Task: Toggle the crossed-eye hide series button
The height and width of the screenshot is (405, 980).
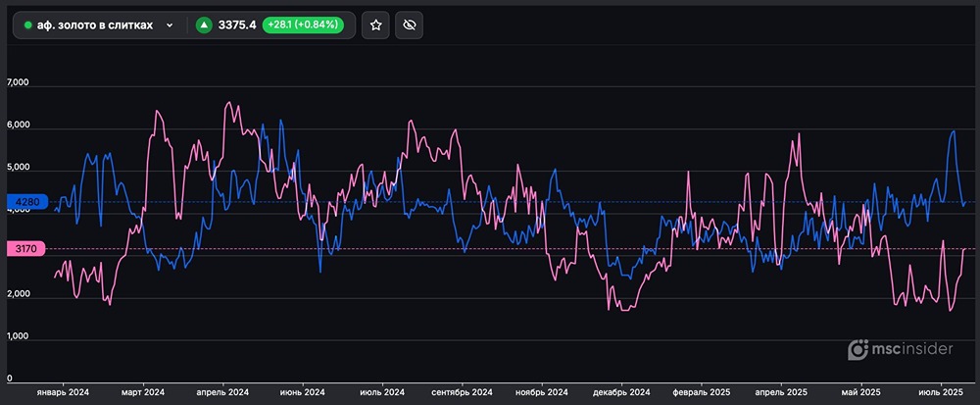Action: pos(410,25)
